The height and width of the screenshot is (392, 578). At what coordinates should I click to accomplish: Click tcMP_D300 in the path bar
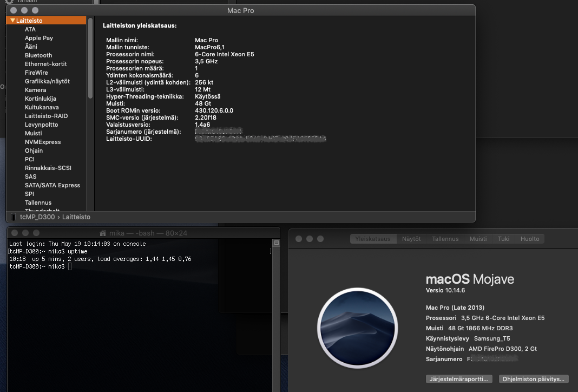(x=37, y=217)
